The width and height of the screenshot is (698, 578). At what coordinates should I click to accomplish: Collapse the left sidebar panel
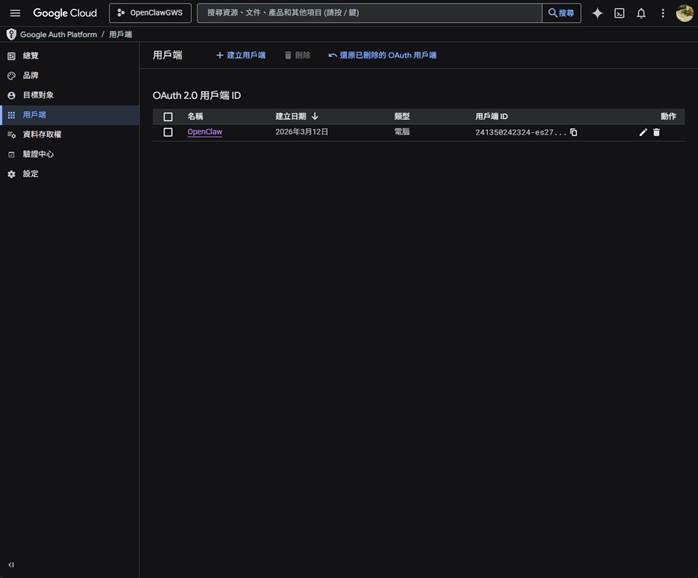[11, 565]
